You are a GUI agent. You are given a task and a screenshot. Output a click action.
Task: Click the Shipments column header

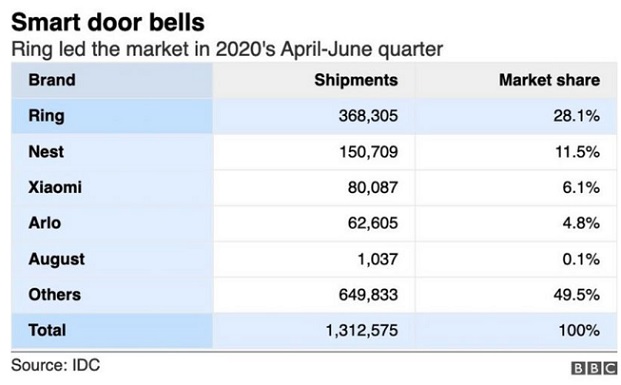(x=356, y=80)
